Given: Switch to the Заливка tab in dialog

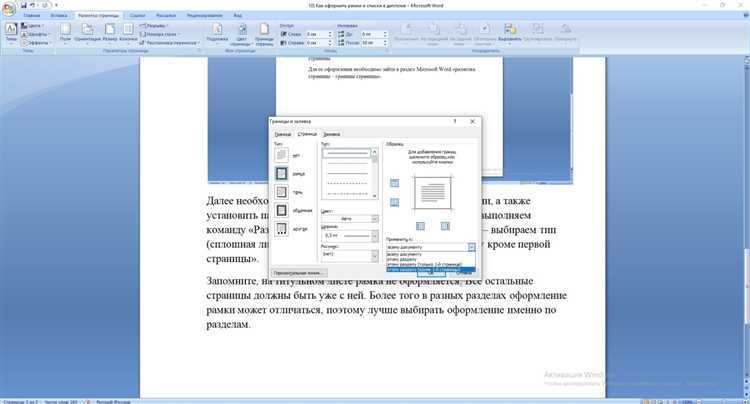Looking at the screenshot, I should (331, 134).
